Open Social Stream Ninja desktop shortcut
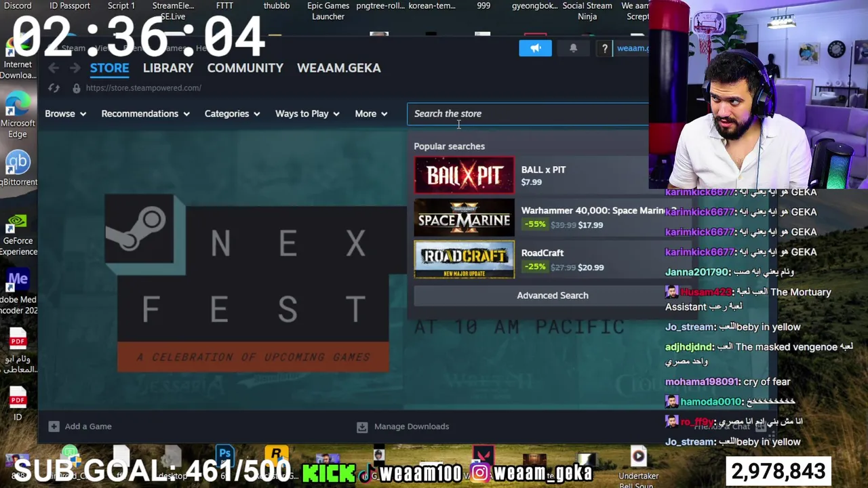Screen dimensions: 868x488 (587, 11)
